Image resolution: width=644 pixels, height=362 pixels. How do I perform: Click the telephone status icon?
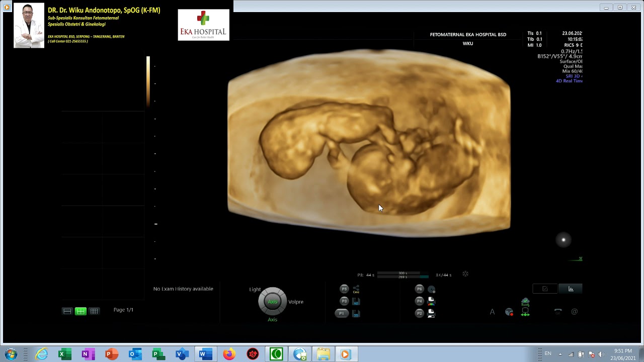click(x=558, y=312)
